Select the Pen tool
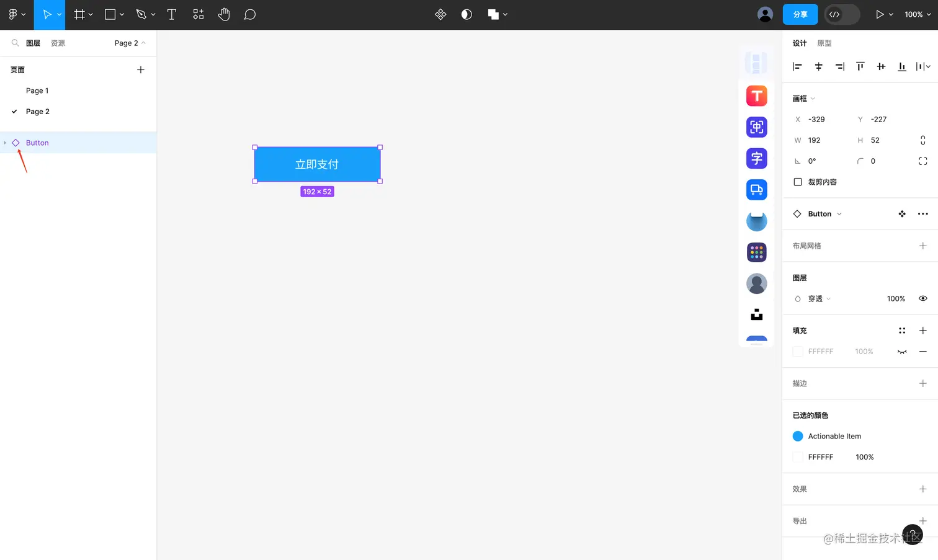 pos(141,14)
